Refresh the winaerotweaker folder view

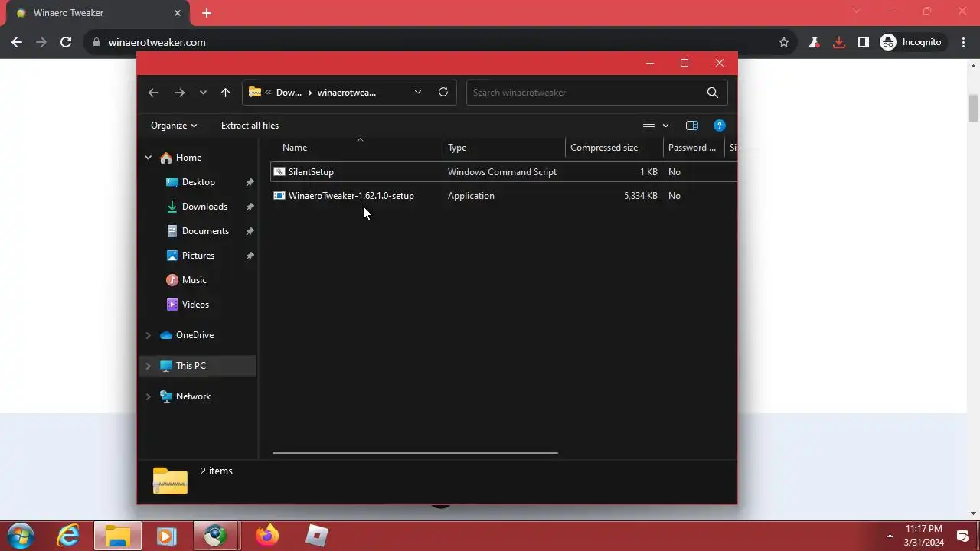pos(443,93)
